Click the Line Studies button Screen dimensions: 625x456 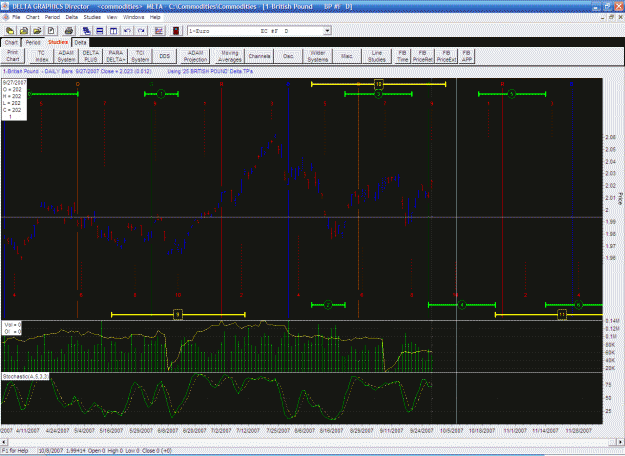(377, 56)
